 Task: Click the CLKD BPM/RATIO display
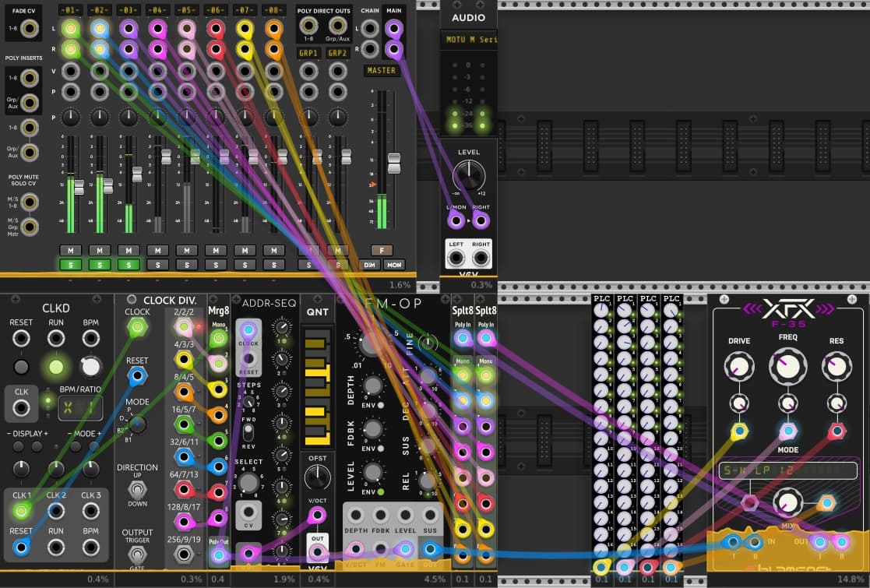click(x=80, y=409)
